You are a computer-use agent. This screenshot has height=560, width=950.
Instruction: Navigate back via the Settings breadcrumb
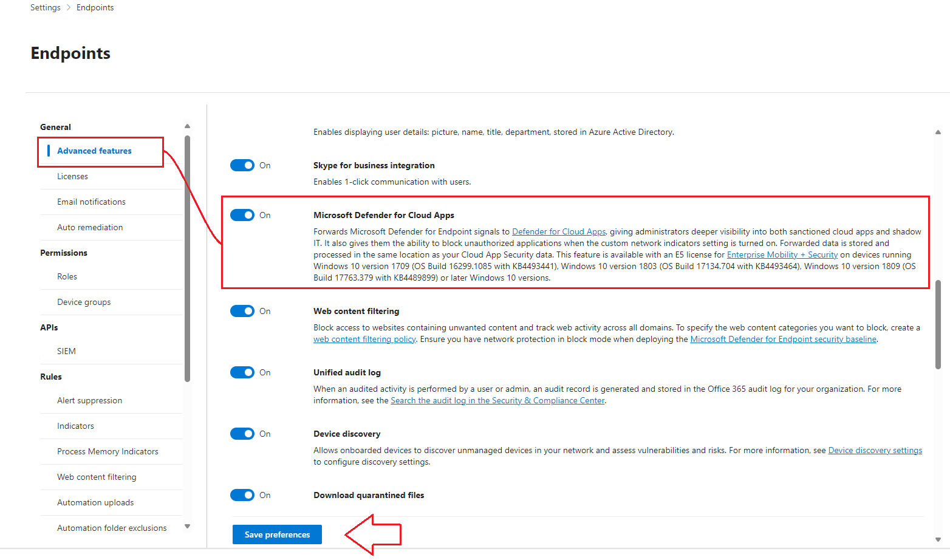(x=45, y=7)
